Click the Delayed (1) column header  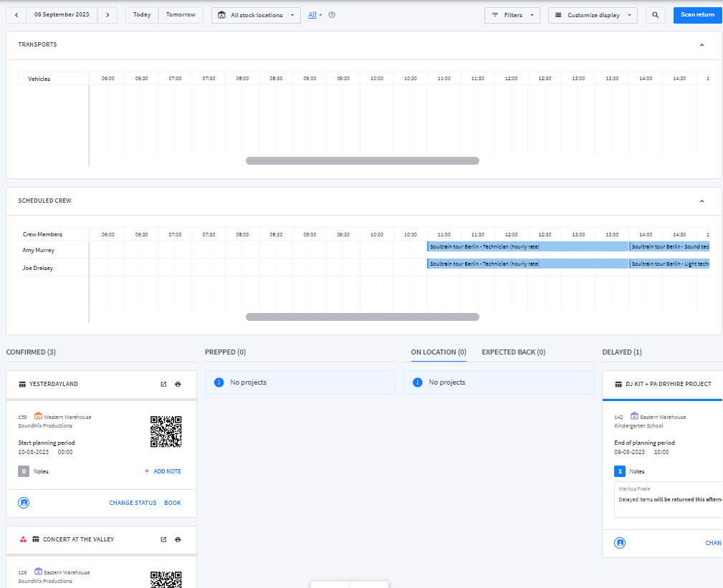pyautogui.click(x=622, y=352)
